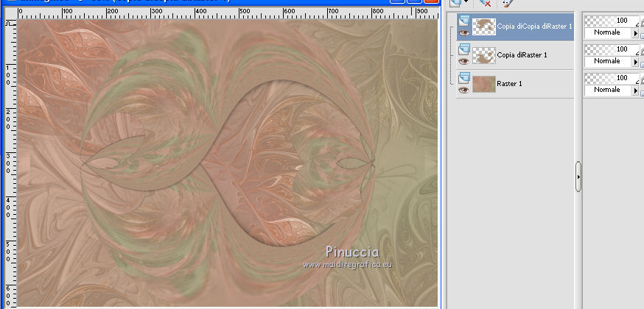Image resolution: width=644 pixels, height=309 pixels.
Task: Select the layer named Copia diCopia diRaster 1
Action: tap(534, 26)
